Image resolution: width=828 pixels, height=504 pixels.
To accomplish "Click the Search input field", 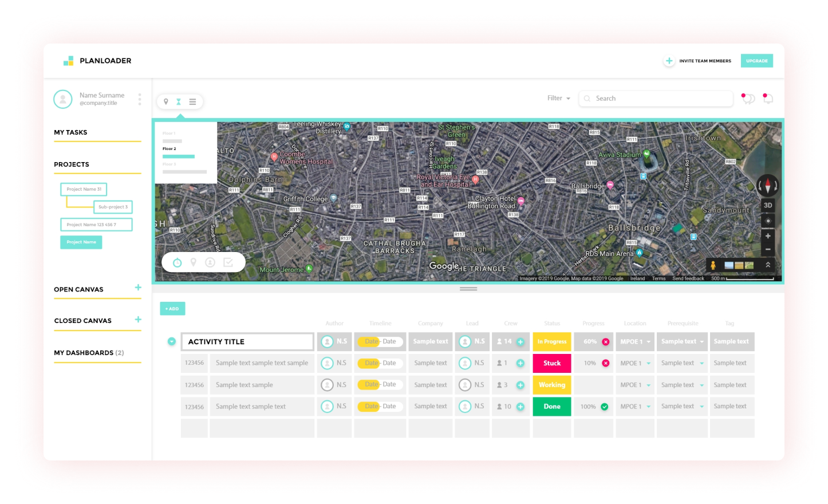I will 656,99.
